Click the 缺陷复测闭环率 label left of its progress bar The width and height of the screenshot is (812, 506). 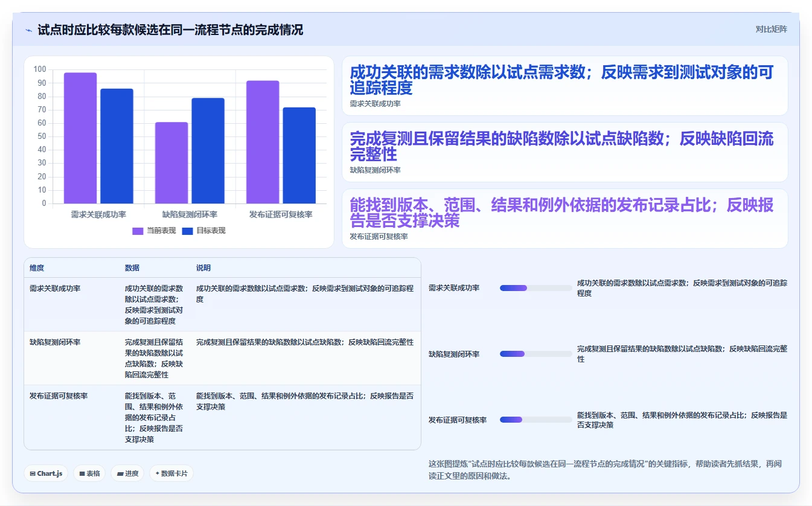454,354
